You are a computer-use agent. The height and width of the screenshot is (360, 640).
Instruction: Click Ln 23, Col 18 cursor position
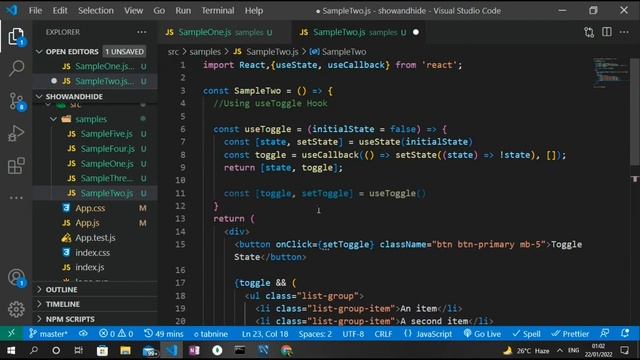pyautogui.click(x=265, y=334)
